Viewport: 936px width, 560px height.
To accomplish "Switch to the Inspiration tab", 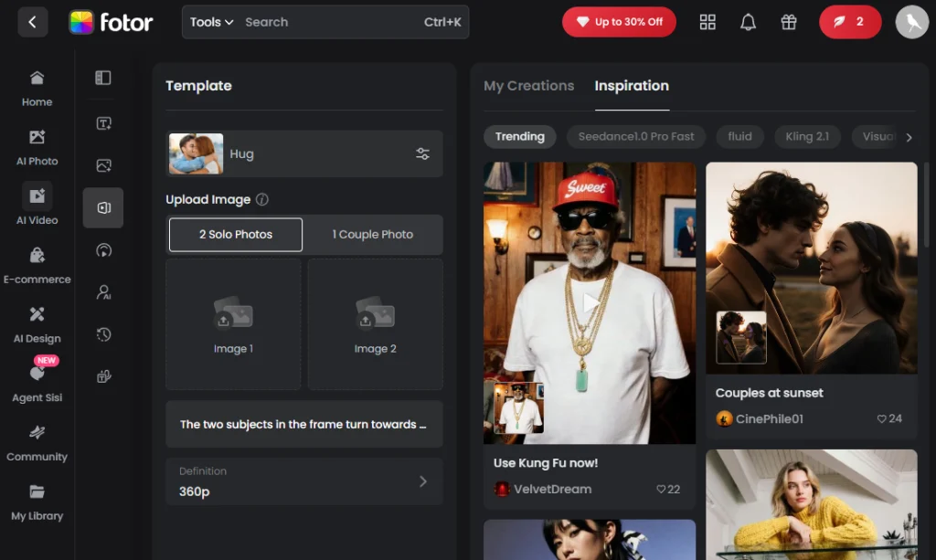I will coord(632,85).
